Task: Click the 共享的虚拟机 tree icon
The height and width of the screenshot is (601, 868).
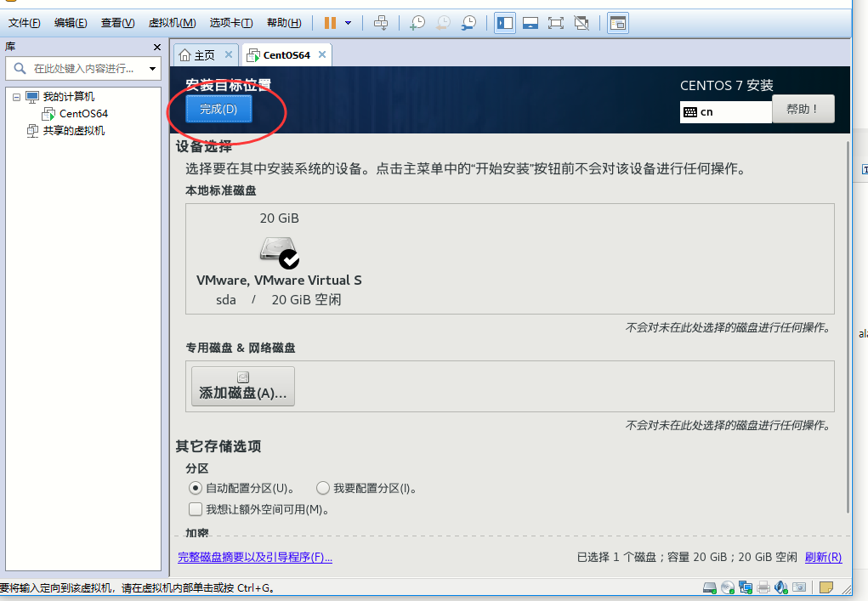Action: tap(32, 131)
